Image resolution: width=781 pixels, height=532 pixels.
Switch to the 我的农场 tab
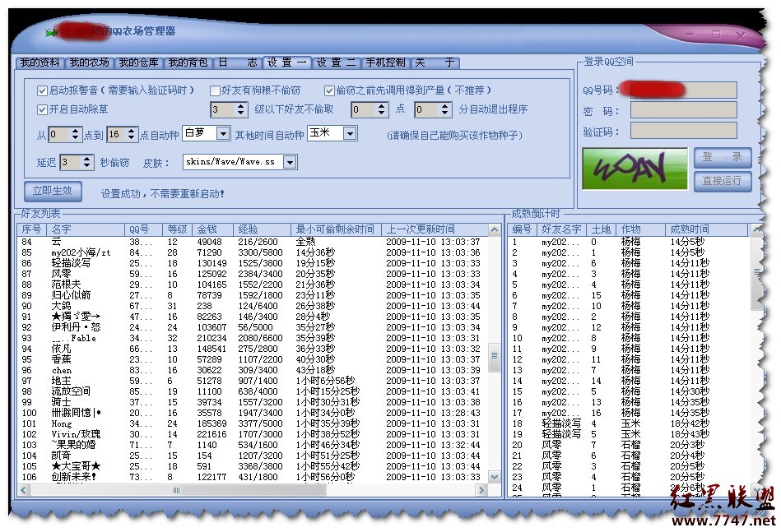point(89,62)
